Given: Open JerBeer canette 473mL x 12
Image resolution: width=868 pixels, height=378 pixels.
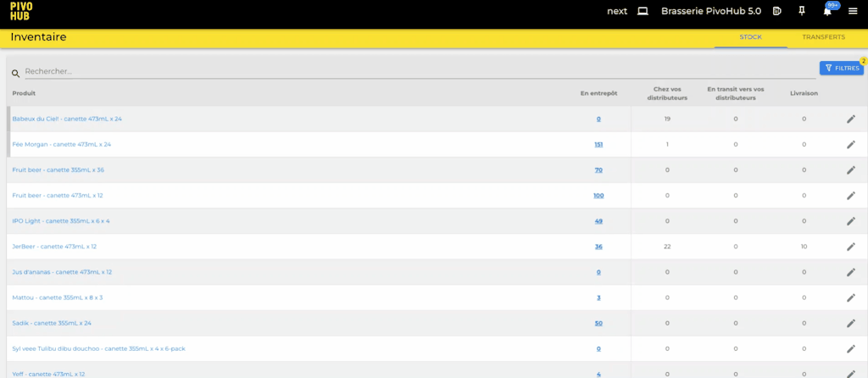Looking at the screenshot, I should click(54, 247).
